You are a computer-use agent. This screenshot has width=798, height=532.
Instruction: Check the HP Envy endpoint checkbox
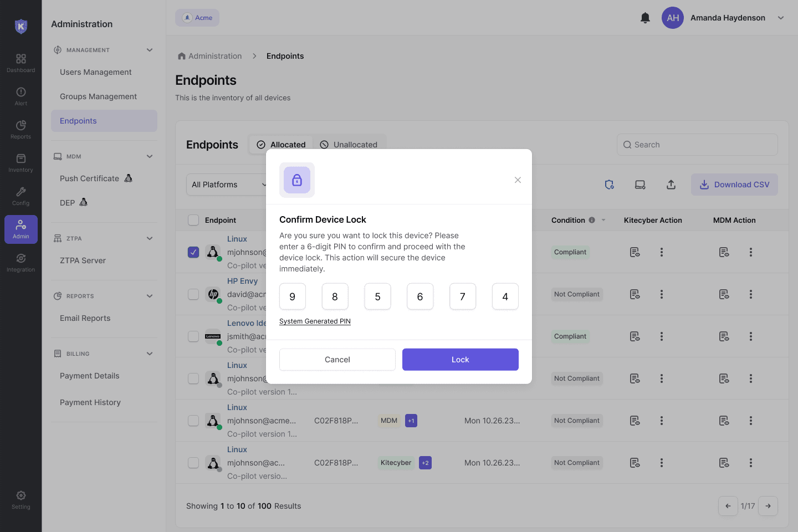[x=193, y=294]
